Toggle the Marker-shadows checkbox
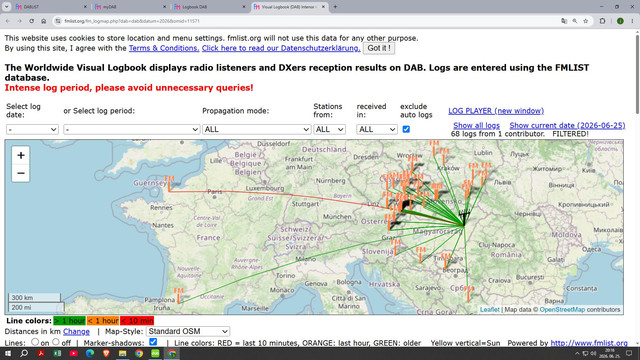640x360 pixels. pos(153,342)
